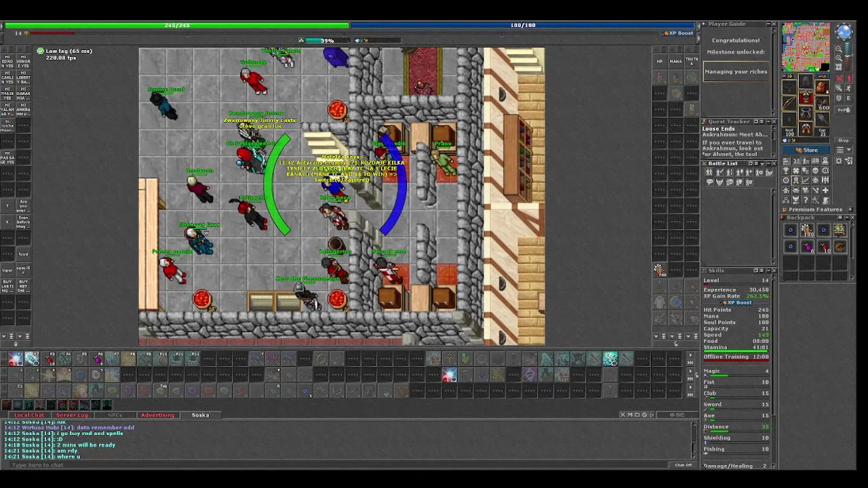Open the Store button
Screen dimensions: 868x488
(x=806, y=150)
